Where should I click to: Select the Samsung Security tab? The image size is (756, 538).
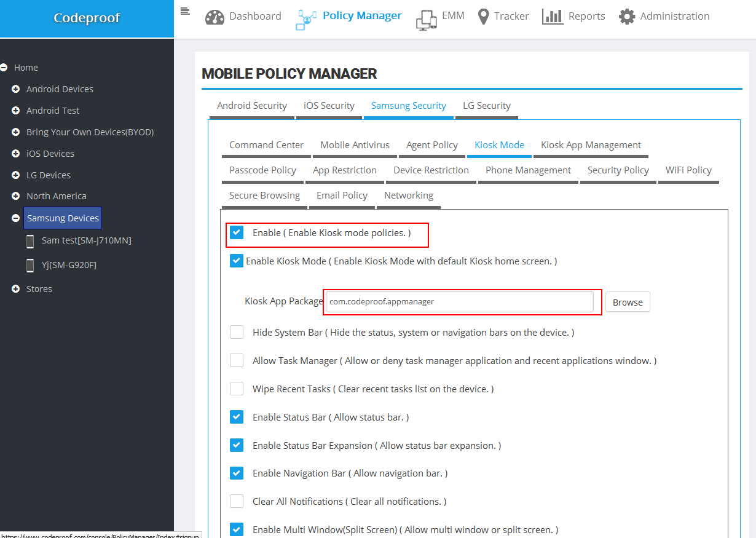409,106
